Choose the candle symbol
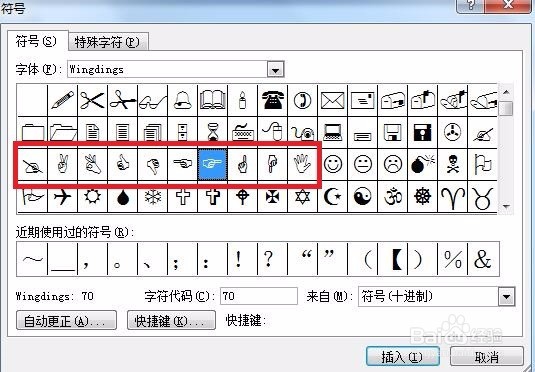 [x=243, y=100]
